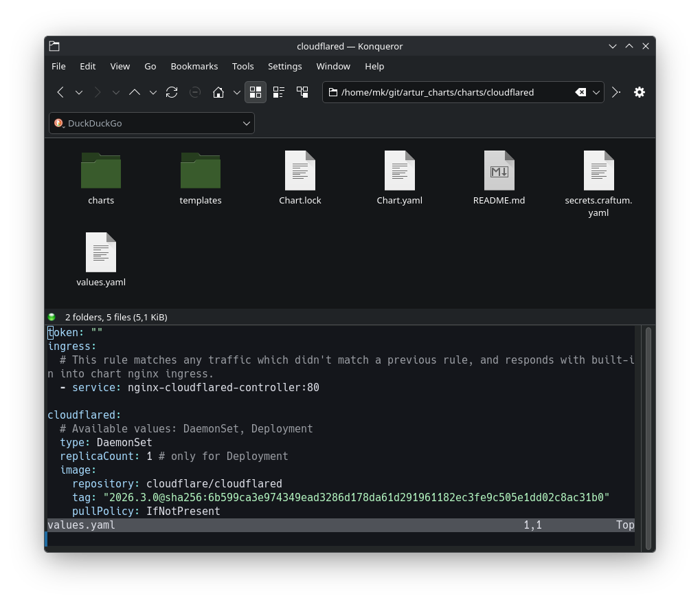The width and height of the screenshot is (700, 605).
Task: Click the 'DaemonSet' type value
Action: point(124,442)
